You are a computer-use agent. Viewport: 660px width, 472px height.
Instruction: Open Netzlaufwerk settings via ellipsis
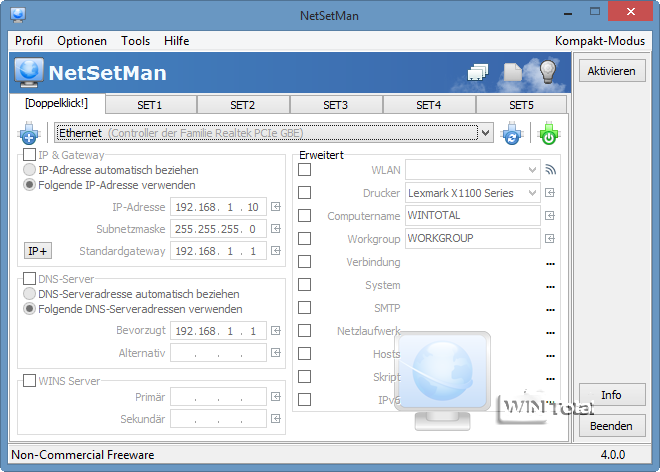coord(550,333)
